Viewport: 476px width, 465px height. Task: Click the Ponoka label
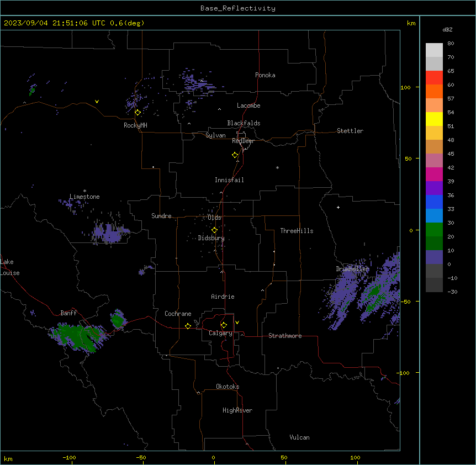tap(265, 75)
